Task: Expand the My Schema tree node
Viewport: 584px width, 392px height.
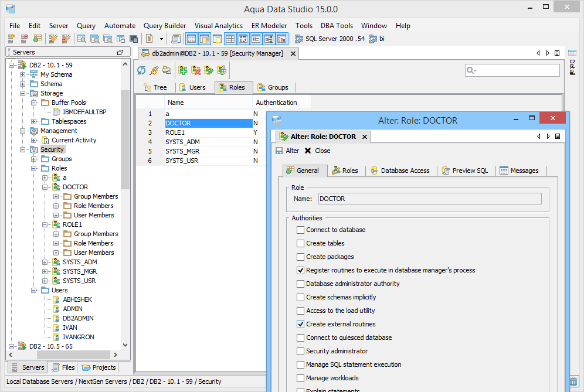Action: click(x=22, y=74)
